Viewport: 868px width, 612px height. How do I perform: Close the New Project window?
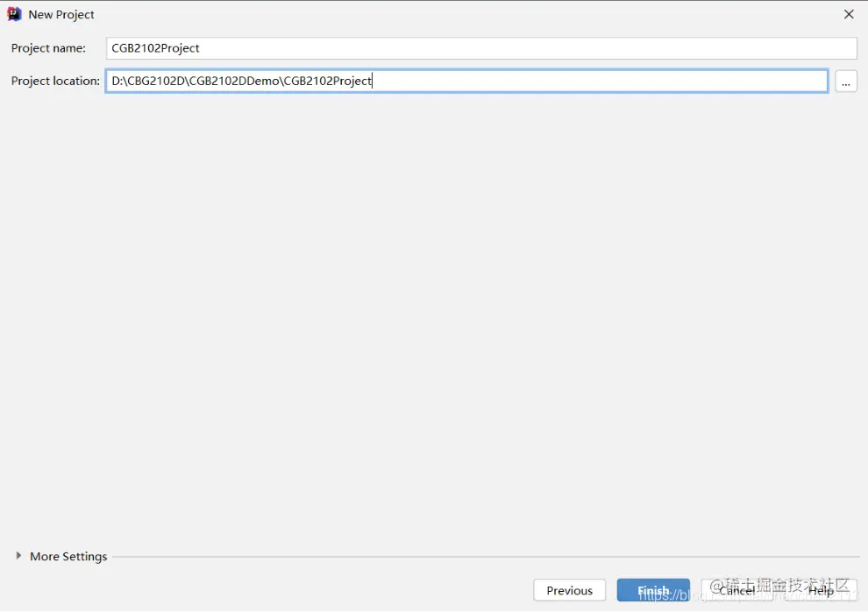click(849, 14)
